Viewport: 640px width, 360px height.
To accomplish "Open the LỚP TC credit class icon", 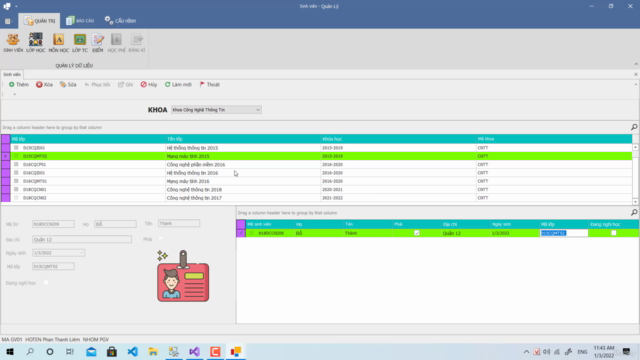I will click(80, 43).
